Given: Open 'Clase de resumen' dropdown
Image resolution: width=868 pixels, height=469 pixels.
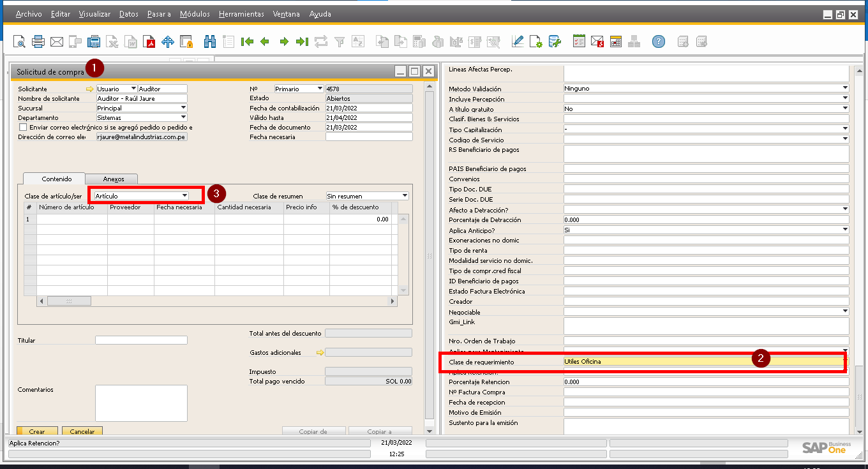Looking at the screenshot, I should click(405, 196).
